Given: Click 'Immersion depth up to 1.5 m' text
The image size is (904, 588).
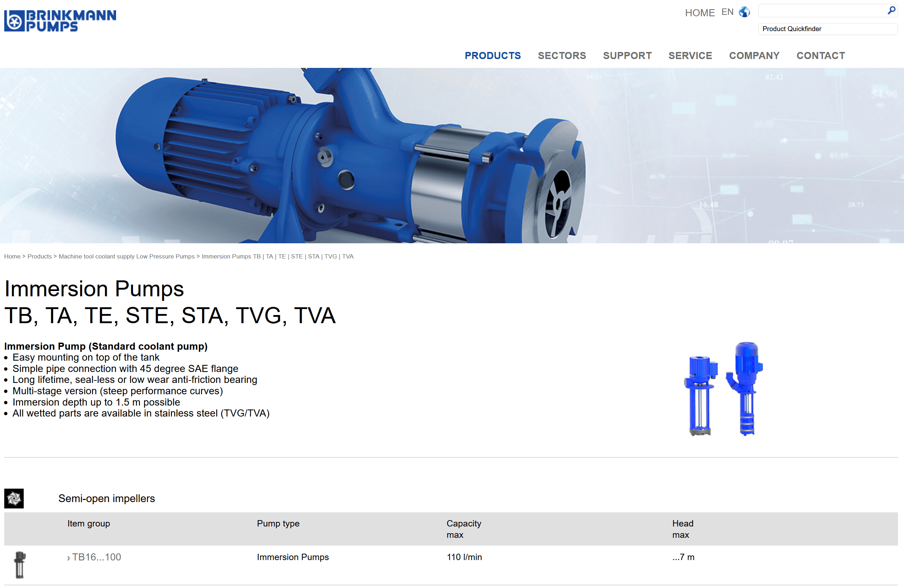Looking at the screenshot, I should pos(96,402).
